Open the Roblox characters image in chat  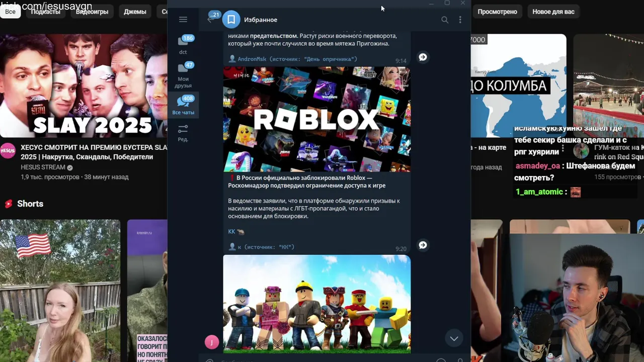click(317, 304)
